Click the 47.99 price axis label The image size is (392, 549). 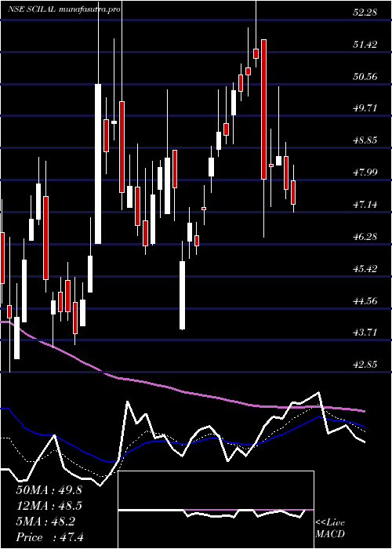(365, 173)
